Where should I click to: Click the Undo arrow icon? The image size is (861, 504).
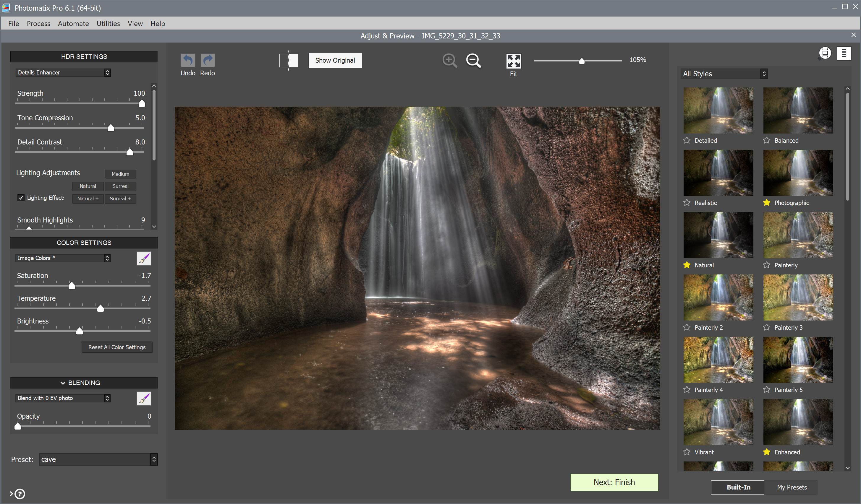click(x=187, y=61)
